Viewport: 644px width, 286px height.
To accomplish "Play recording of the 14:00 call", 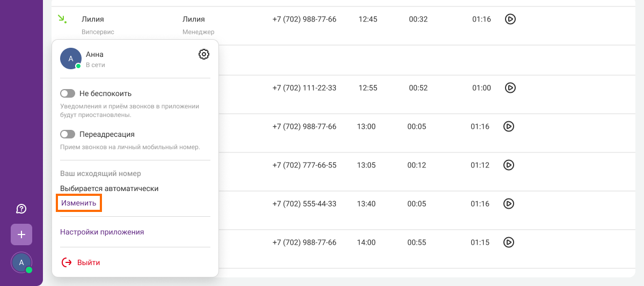I will 509,243.
